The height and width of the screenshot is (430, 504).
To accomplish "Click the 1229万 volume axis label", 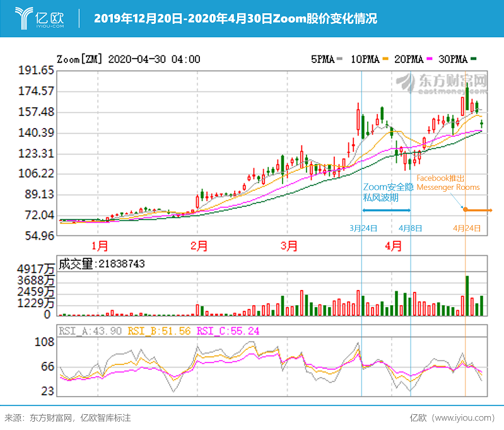I will pyautogui.click(x=36, y=303).
